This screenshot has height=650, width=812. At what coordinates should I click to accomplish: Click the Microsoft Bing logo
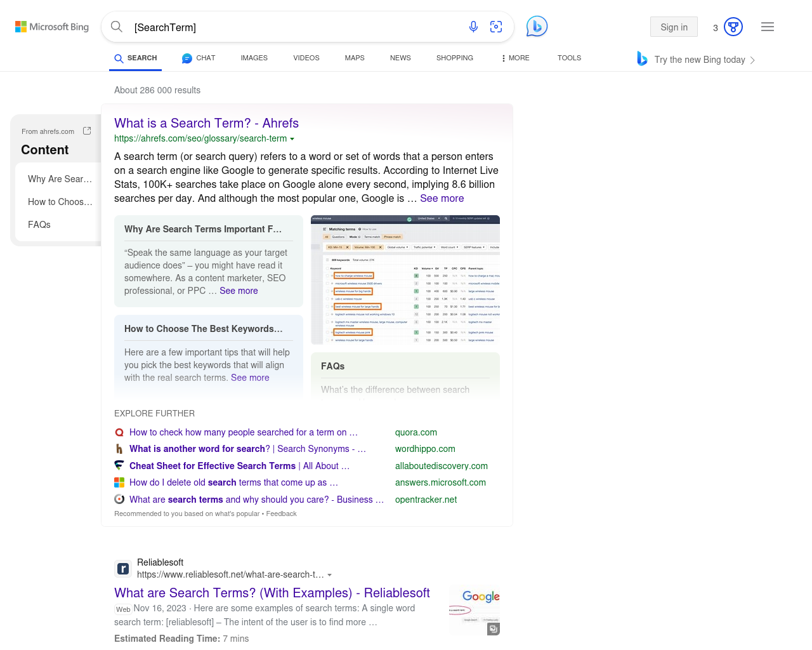point(52,27)
